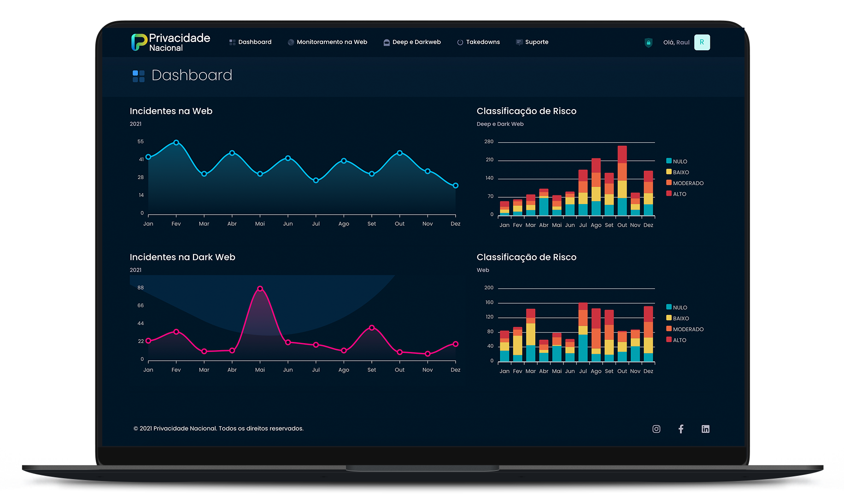
Task: Select Fev peak point in Incidentes na Web
Action: [x=176, y=142]
